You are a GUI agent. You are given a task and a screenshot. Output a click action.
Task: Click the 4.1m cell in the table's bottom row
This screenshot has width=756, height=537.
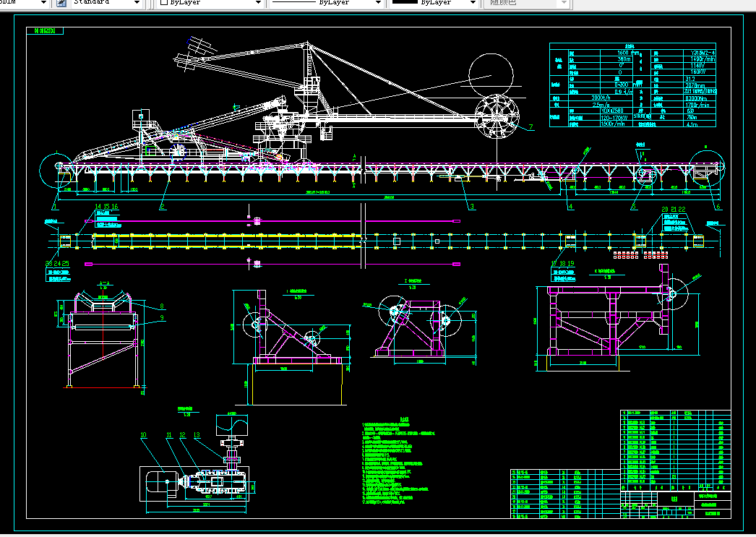tap(692, 124)
